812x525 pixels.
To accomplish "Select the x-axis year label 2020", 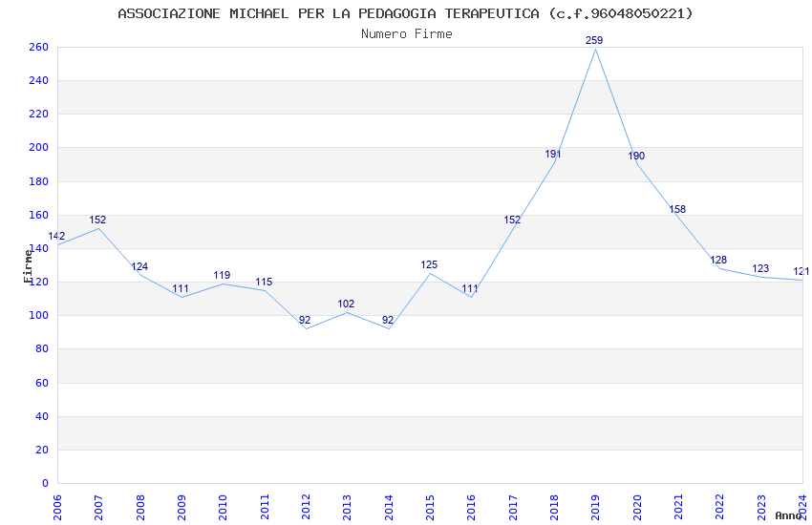I will tap(637, 508).
